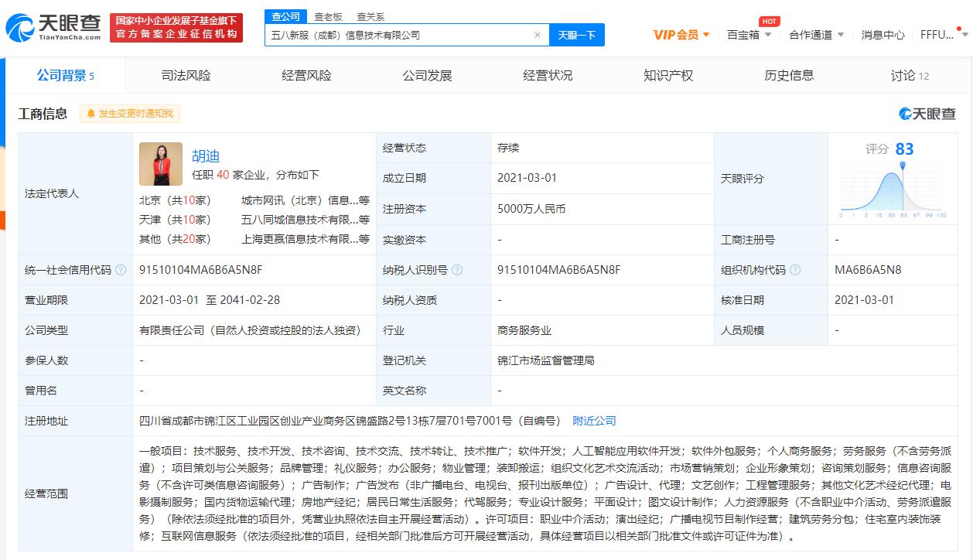Image resolution: width=973 pixels, height=560 pixels.
Task: Click the 工商信息 section heading
Action: 43,114
